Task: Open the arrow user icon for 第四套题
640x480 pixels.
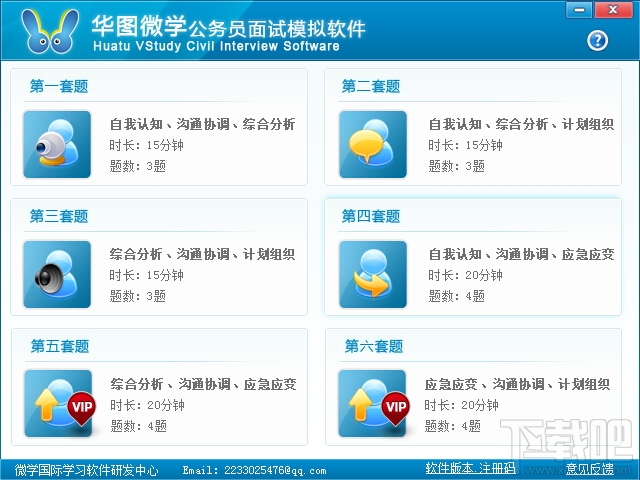Action: 373,274
